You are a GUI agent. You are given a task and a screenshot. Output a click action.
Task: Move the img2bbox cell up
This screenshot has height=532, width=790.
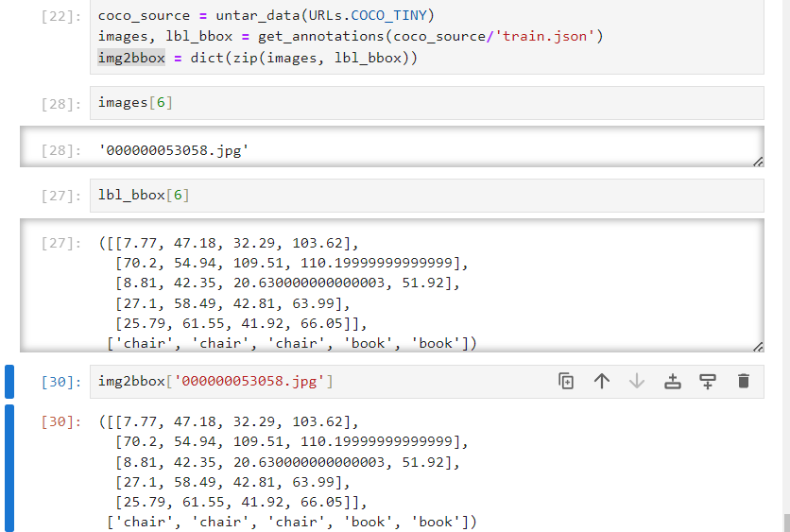pos(601,381)
